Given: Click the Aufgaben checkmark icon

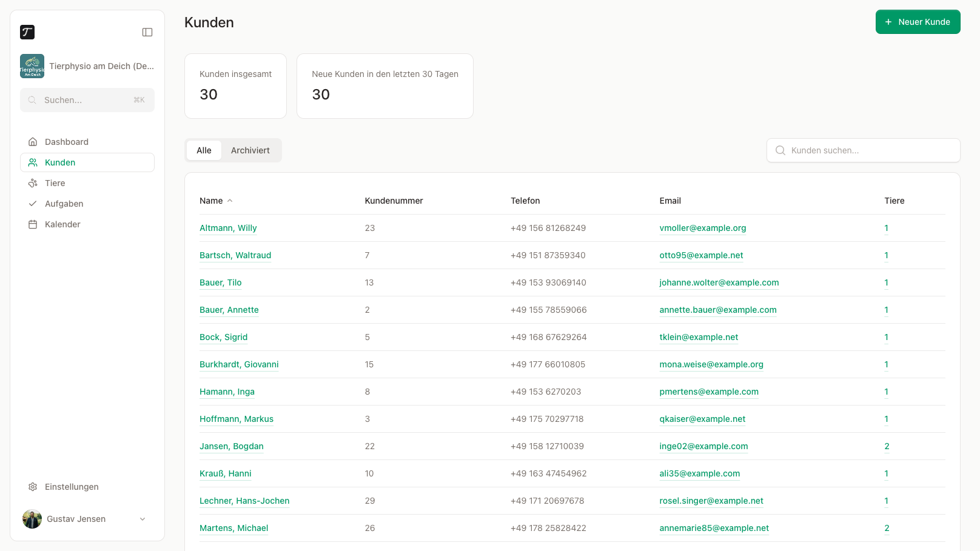Looking at the screenshot, I should (x=33, y=204).
